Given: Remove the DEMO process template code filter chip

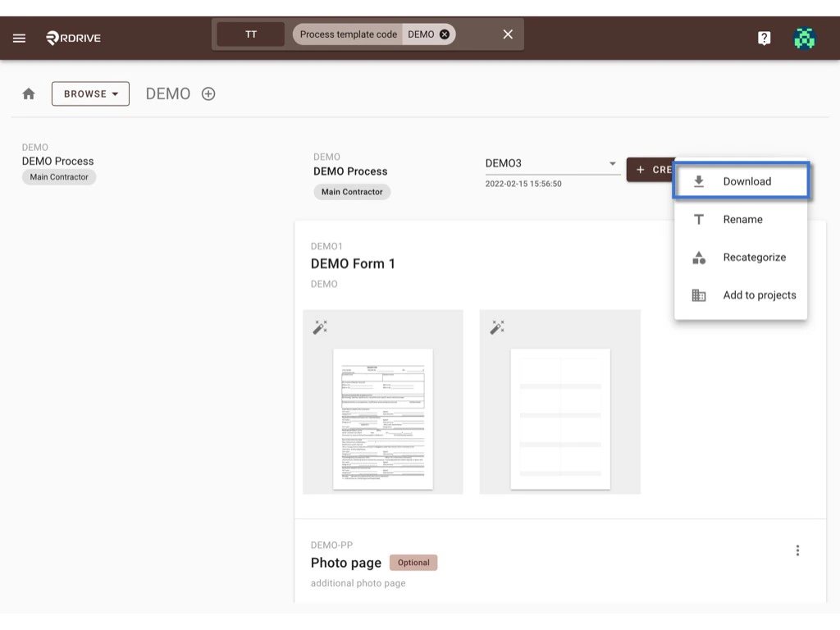Looking at the screenshot, I should click(443, 34).
